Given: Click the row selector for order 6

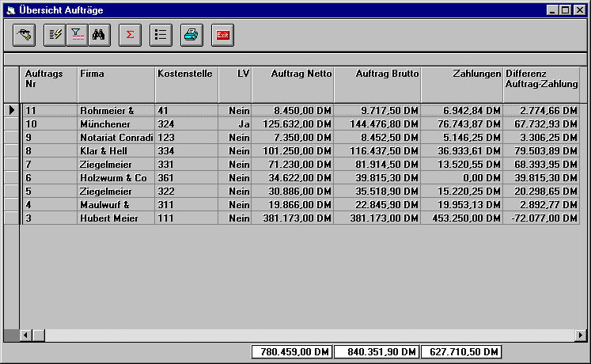Looking at the screenshot, I should click(12, 178).
